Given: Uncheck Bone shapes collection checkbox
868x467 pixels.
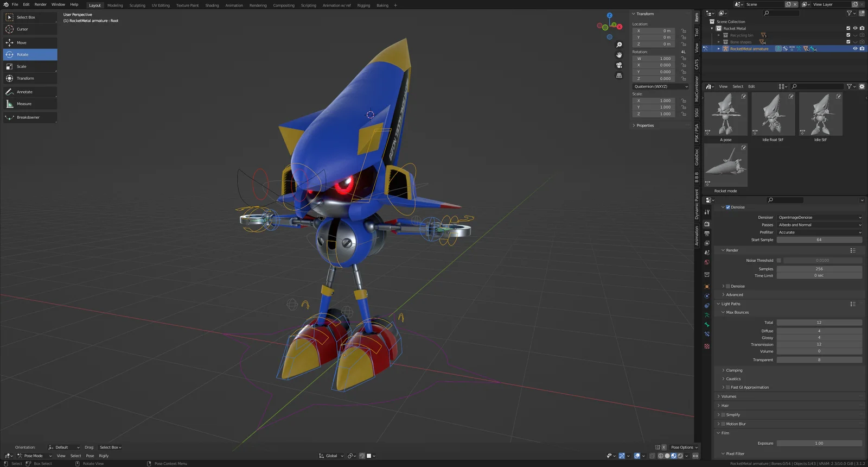Looking at the screenshot, I should 848,42.
